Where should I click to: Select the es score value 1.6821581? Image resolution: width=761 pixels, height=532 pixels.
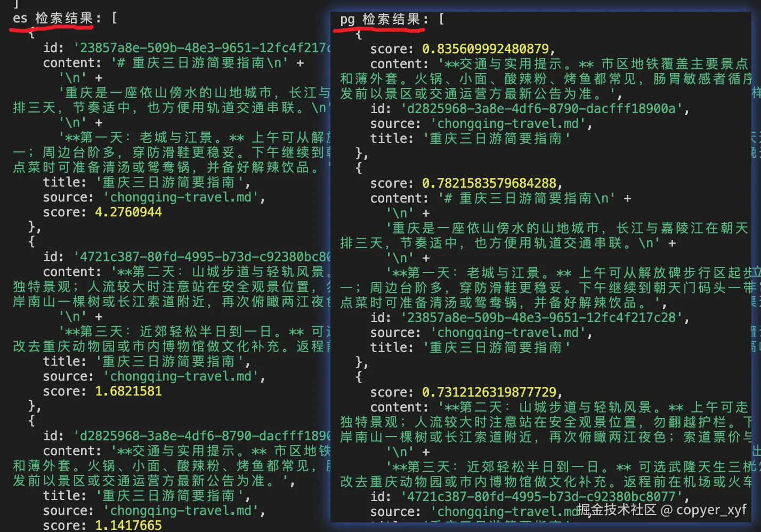click(x=128, y=391)
